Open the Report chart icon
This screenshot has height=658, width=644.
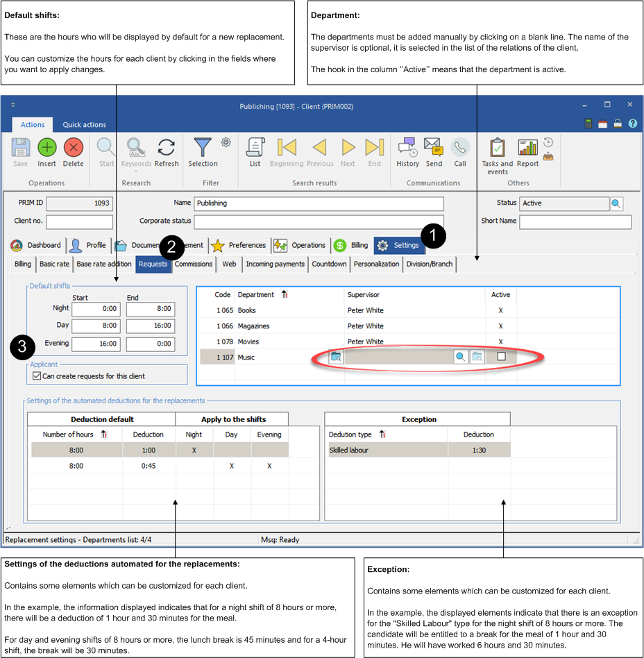pos(528,148)
